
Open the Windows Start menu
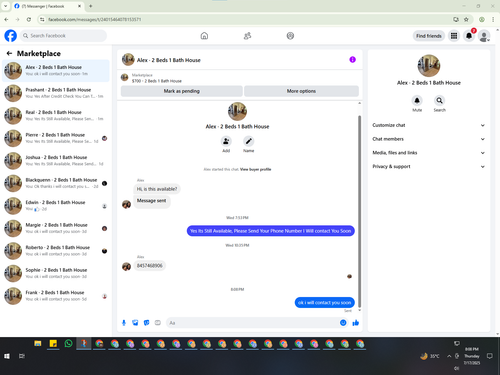7,356
